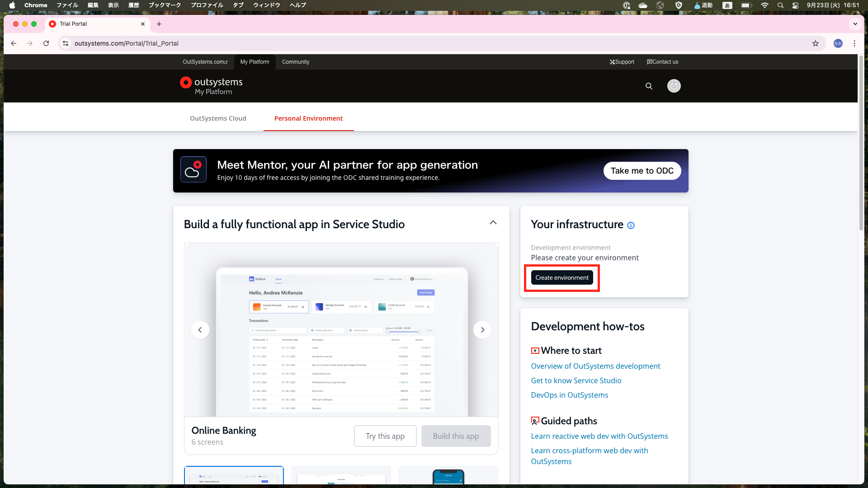Image resolution: width=868 pixels, height=488 pixels.
Task: Select the first app thumbnail below carousel
Action: point(234,476)
